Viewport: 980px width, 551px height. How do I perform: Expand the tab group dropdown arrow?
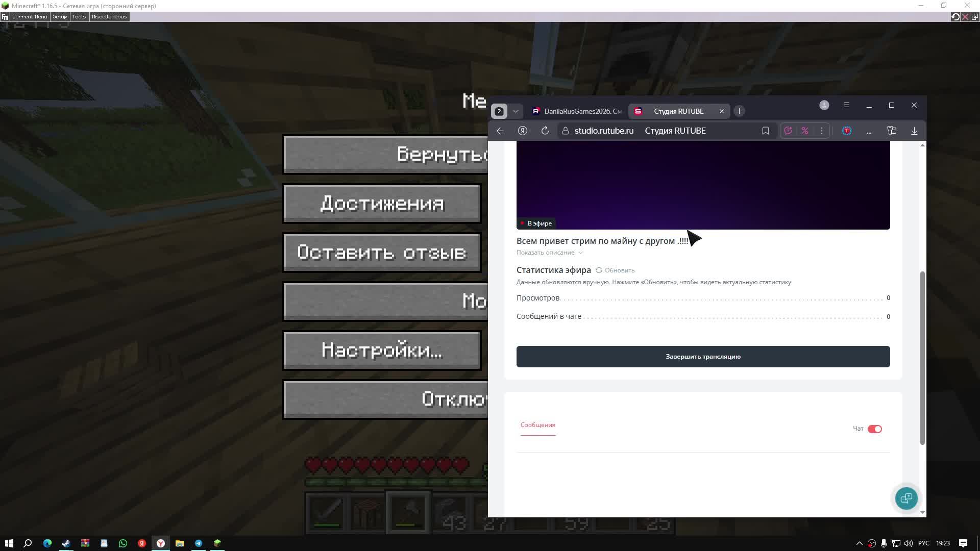click(516, 111)
